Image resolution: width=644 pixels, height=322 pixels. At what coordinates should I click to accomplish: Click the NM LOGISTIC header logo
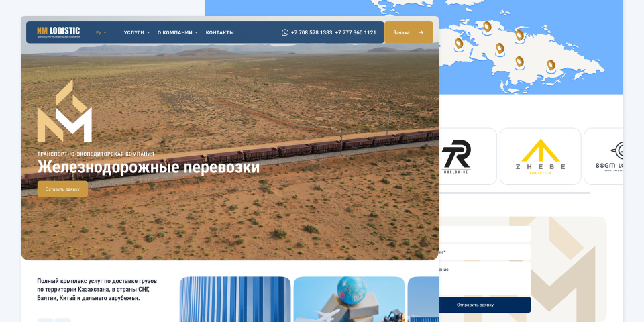tap(58, 32)
